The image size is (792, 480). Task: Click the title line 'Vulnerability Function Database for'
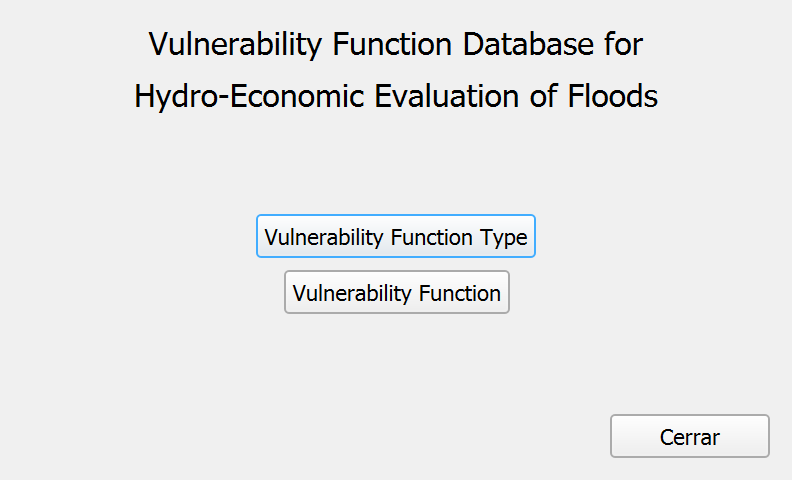click(395, 44)
